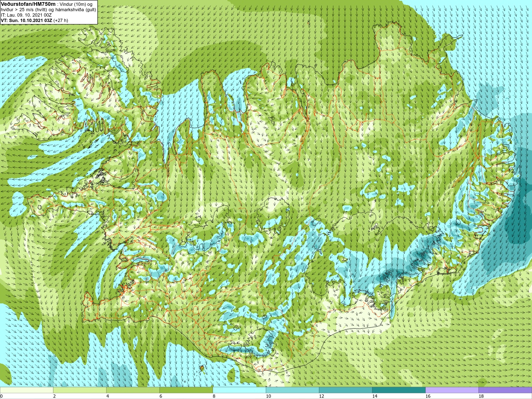Click the Veðurstofan/HM750m title text
The height and width of the screenshot is (399, 532).
[x=28, y=4]
